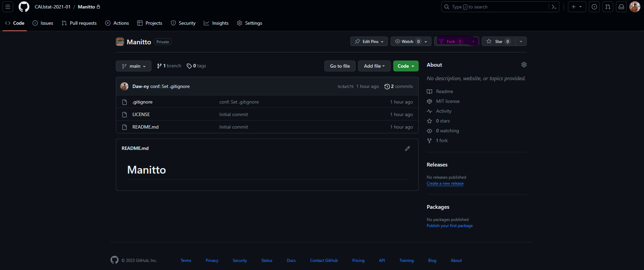Open the command palette icon
The height and width of the screenshot is (270, 644).
[x=554, y=7]
